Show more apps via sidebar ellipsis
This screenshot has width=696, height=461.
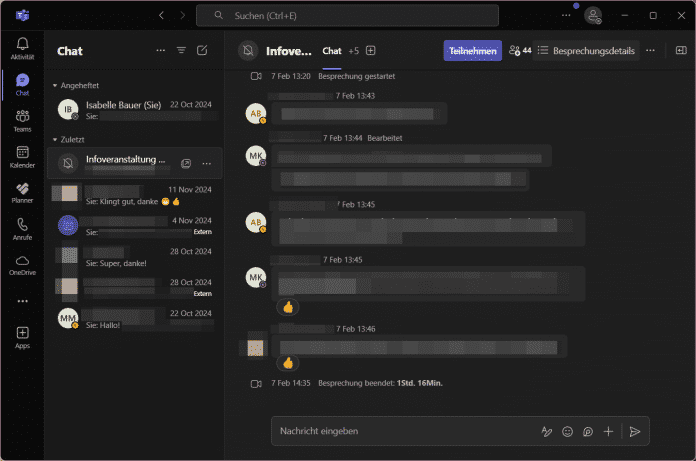coord(22,301)
